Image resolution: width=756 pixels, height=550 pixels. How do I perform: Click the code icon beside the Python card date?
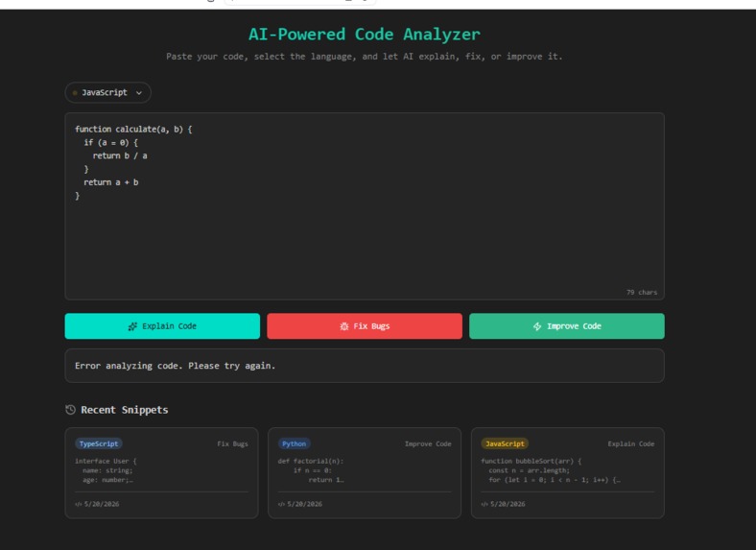click(x=281, y=504)
